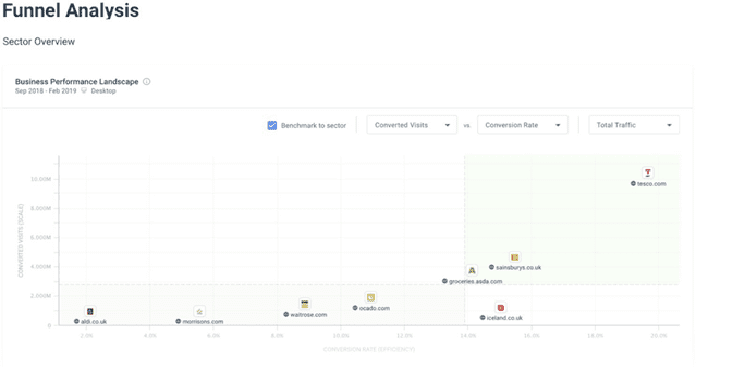Click the Benchmark to sector label text
Image resolution: width=730 pixels, height=386 pixels.
(x=313, y=125)
